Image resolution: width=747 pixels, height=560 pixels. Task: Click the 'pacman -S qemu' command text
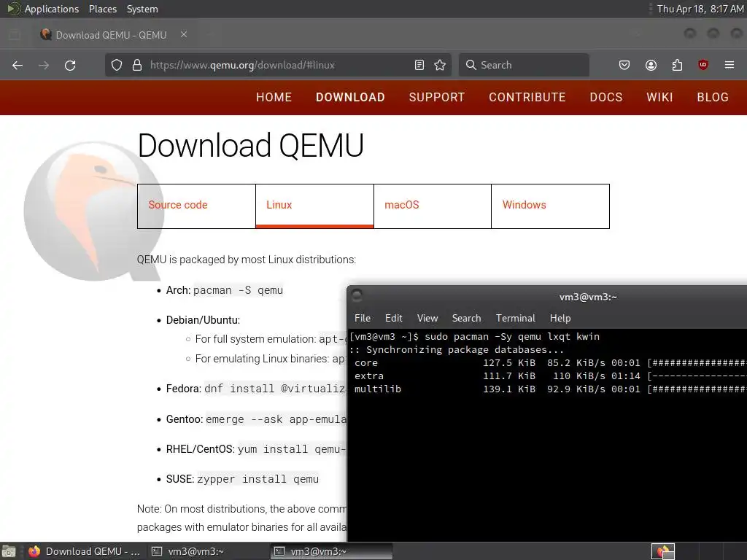click(239, 290)
